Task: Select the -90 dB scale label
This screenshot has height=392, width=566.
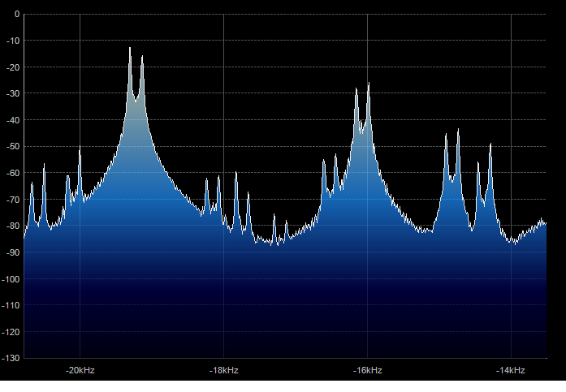Action: 13,252
